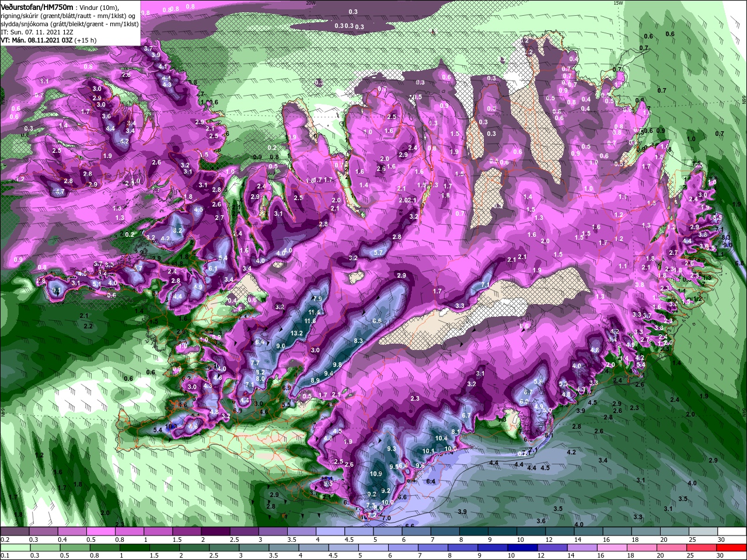
Task: Click the 13.2 precipitation value
Action: [296, 333]
